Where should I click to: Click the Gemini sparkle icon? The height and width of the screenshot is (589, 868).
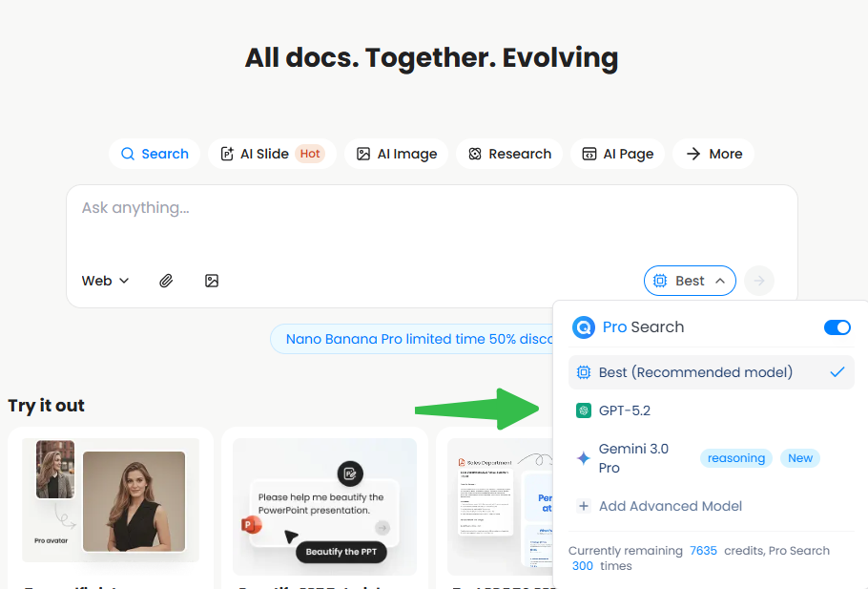[584, 458]
